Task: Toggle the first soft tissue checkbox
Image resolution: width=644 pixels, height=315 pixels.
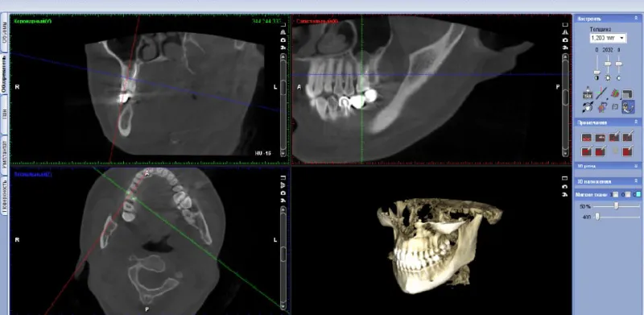Action: click(616, 194)
